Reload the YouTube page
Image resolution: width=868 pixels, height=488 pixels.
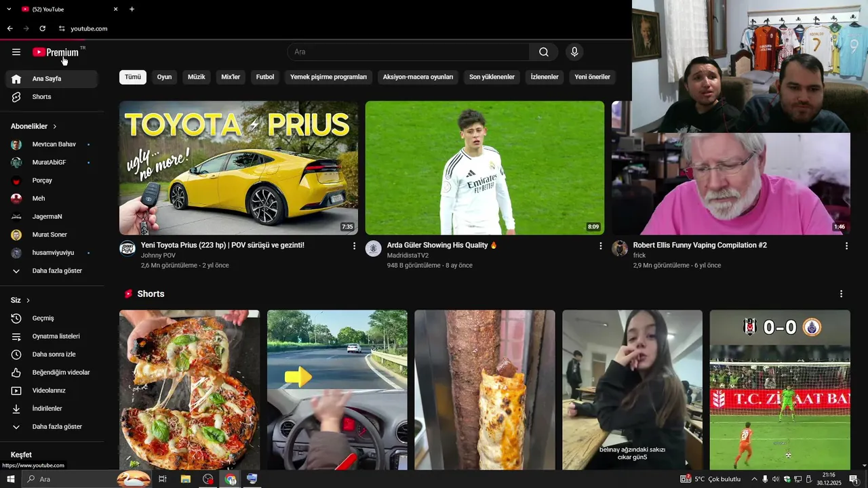(42, 28)
